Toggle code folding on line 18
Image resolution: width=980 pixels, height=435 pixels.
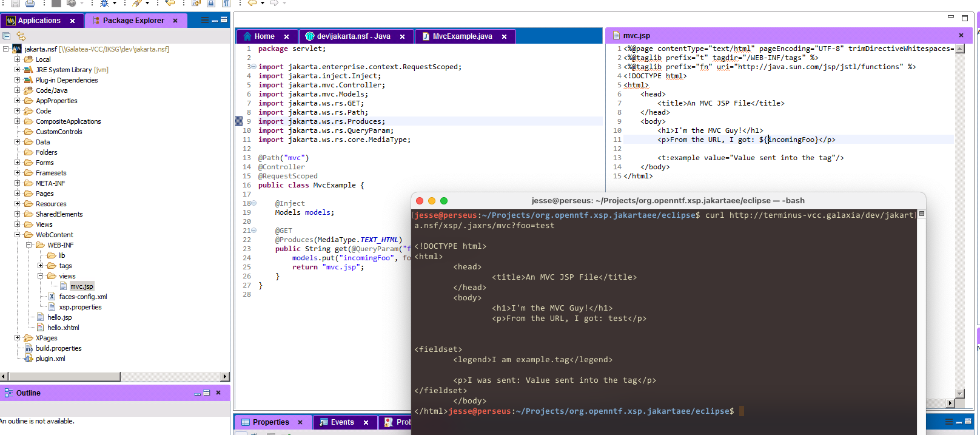click(254, 203)
